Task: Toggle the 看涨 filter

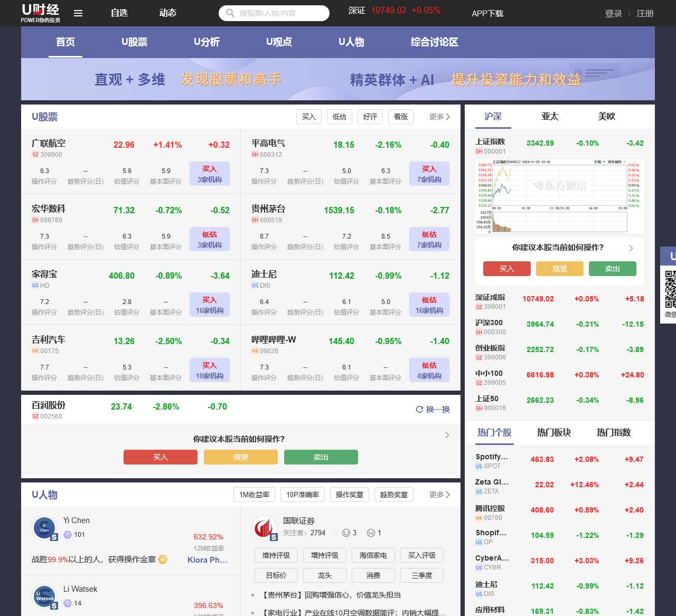Action: (x=401, y=117)
